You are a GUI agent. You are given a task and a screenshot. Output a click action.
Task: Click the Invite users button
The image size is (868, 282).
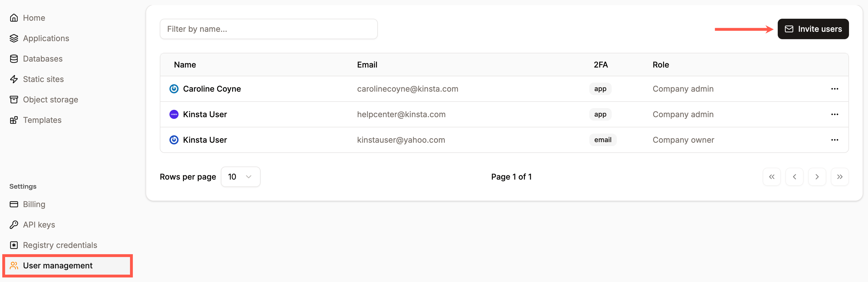(x=813, y=29)
